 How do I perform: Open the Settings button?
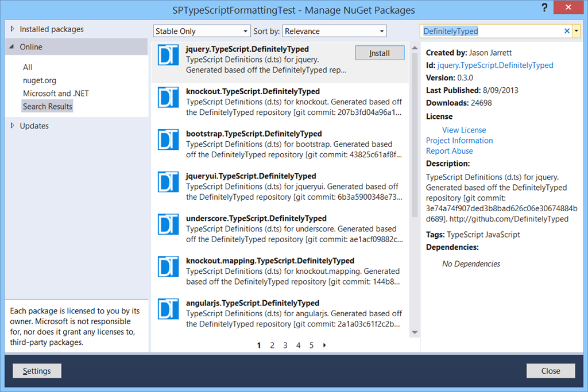tap(37, 371)
